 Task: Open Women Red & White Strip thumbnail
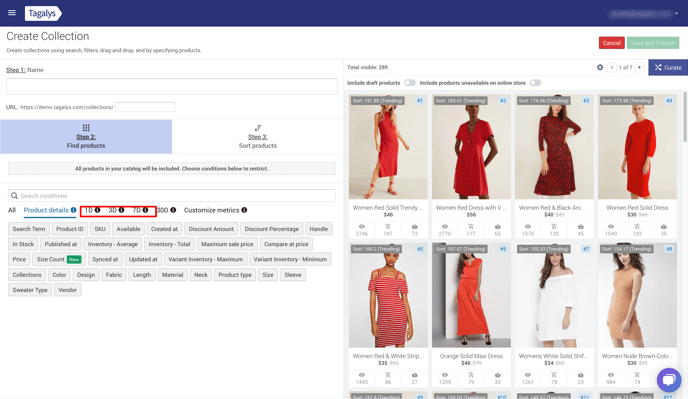[x=388, y=295]
